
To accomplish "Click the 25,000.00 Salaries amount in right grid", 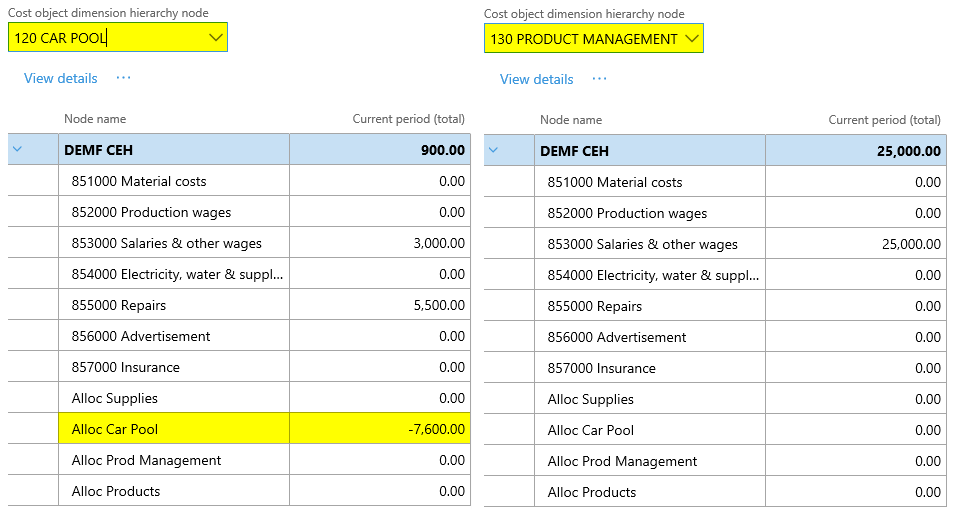I will (908, 244).
